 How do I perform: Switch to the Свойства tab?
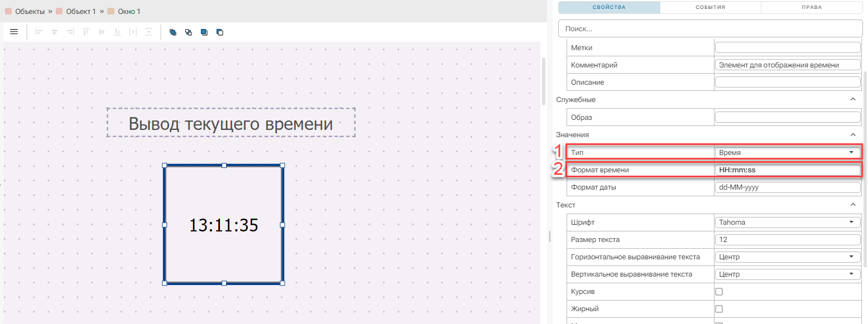[609, 7]
